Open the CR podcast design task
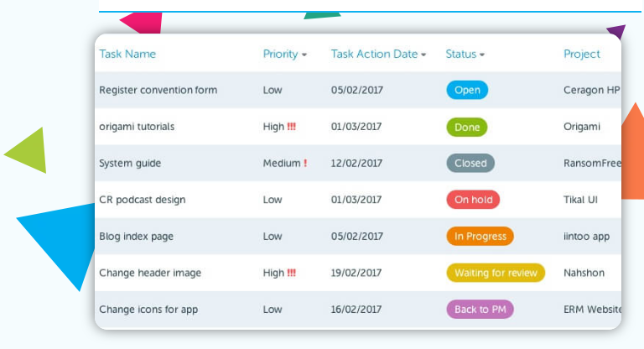This screenshot has width=644, height=349. coord(142,200)
